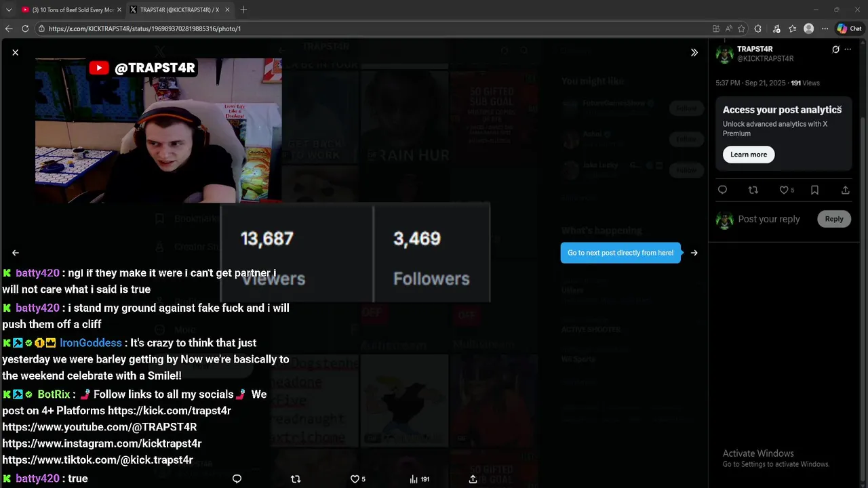Open Grok explain icon beside TRAPST4R name
The width and height of the screenshot is (868, 488).
(835, 49)
